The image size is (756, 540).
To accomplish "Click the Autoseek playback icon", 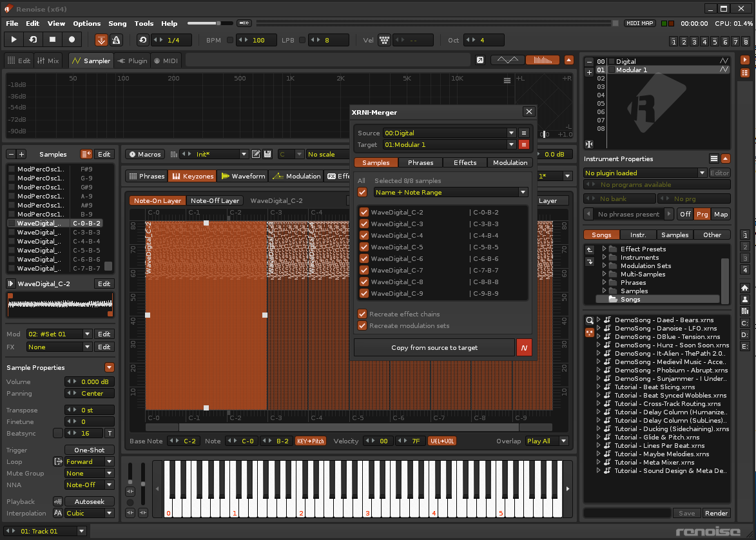I will pos(58,501).
